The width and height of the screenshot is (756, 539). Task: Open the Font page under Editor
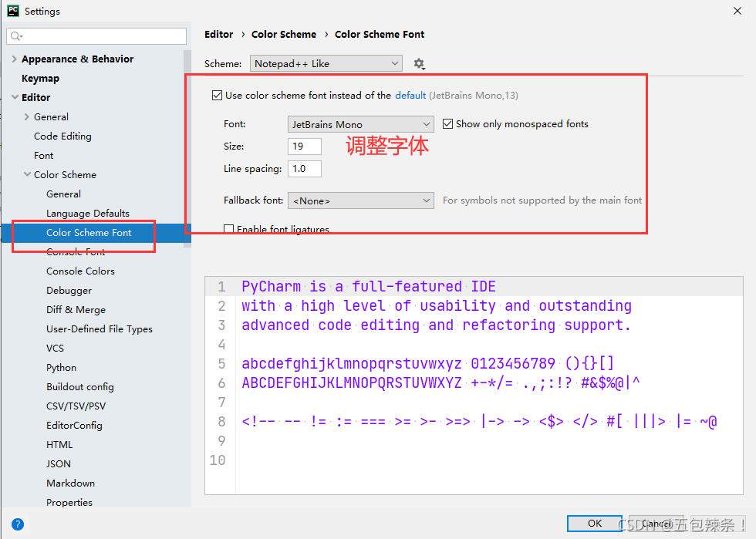pyautogui.click(x=43, y=155)
